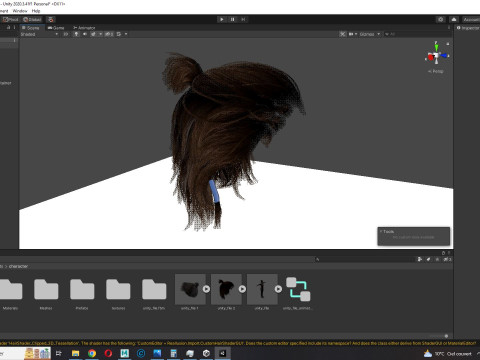Expand the unity_file 1 asset arrow
The image size is (480, 360).
coord(206,289)
